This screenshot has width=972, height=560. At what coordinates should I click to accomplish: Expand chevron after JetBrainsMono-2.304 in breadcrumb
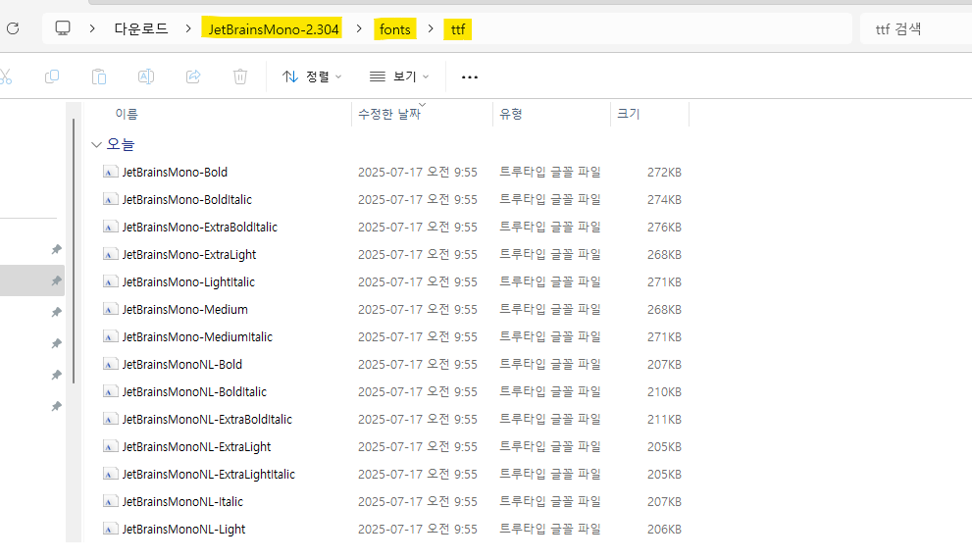pos(359,28)
